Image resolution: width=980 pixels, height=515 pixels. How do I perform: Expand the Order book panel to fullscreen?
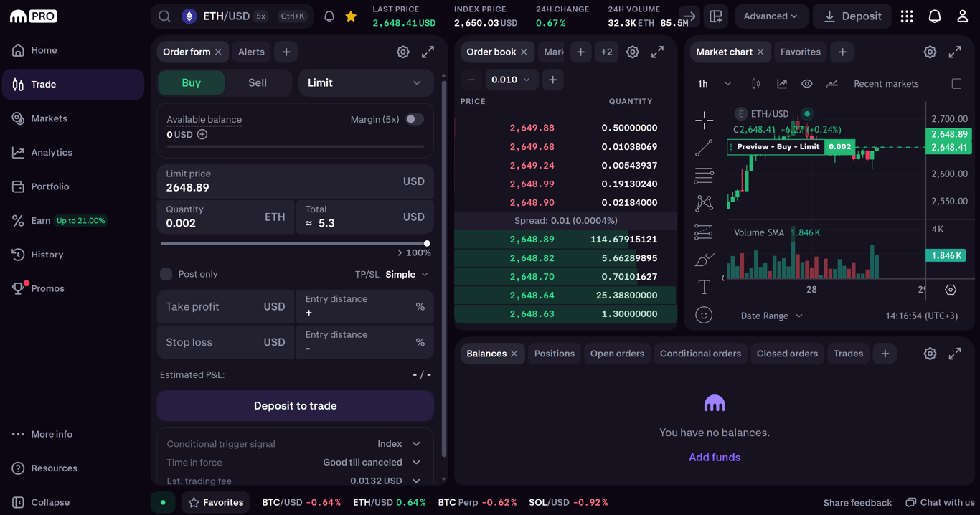pos(657,52)
